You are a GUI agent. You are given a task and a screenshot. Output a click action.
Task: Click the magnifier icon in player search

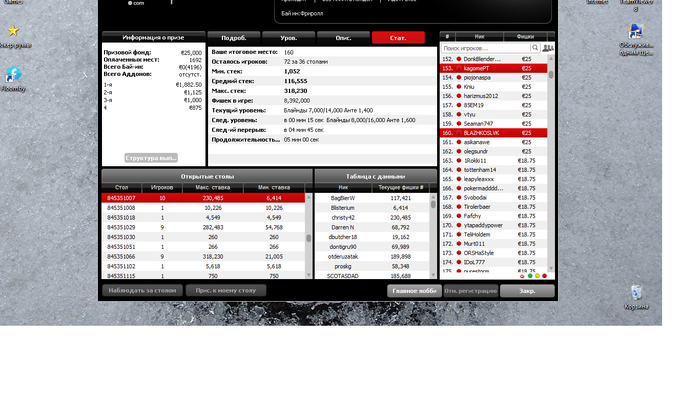coord(535,48)
